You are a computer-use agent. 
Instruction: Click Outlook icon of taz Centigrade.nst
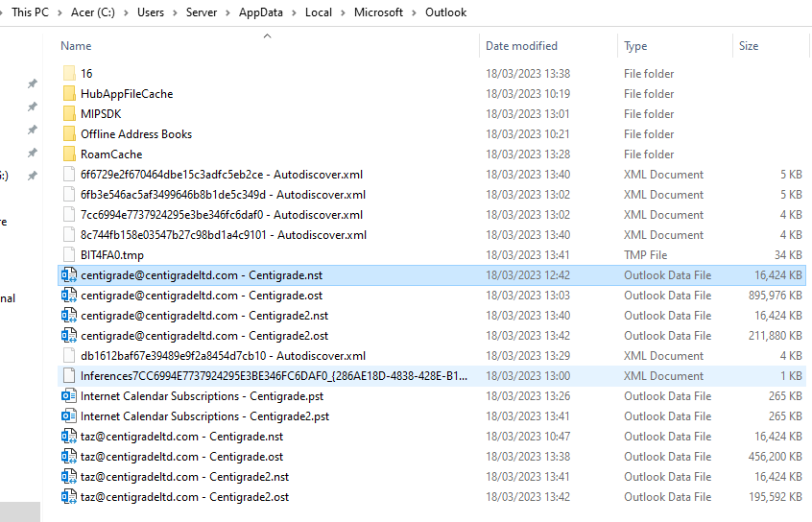(x=69, y=437)
